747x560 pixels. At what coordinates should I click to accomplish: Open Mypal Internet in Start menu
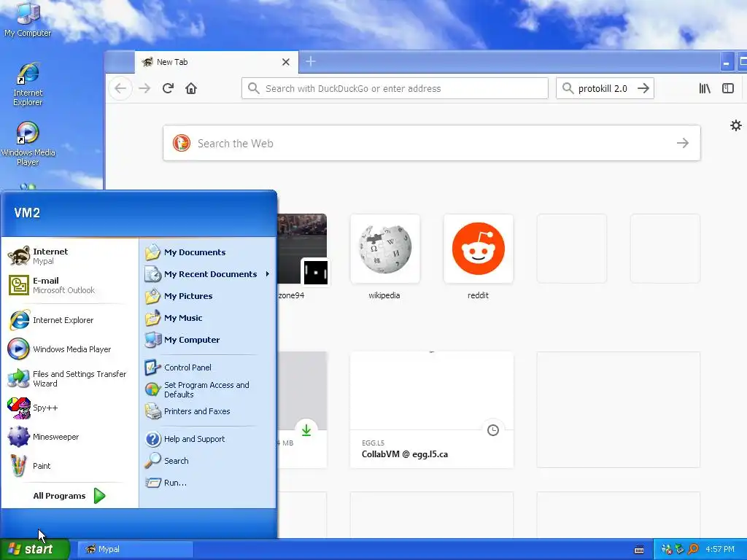pyautogui.click(x=69, y=256)
